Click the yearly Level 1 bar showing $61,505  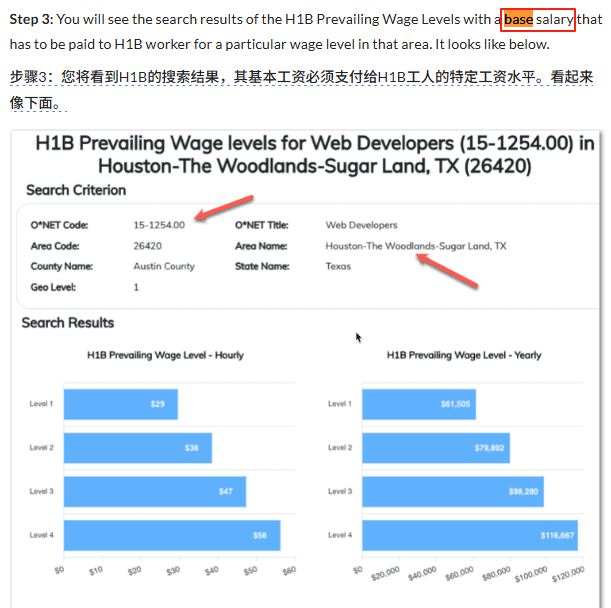pos(419,404)
